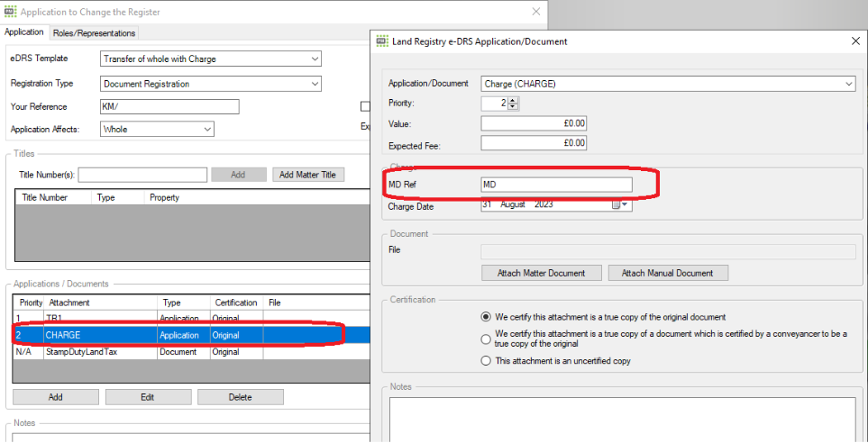Click the Property column header in Titles
This screenshot has width=868, height=443.
[164, 197]
